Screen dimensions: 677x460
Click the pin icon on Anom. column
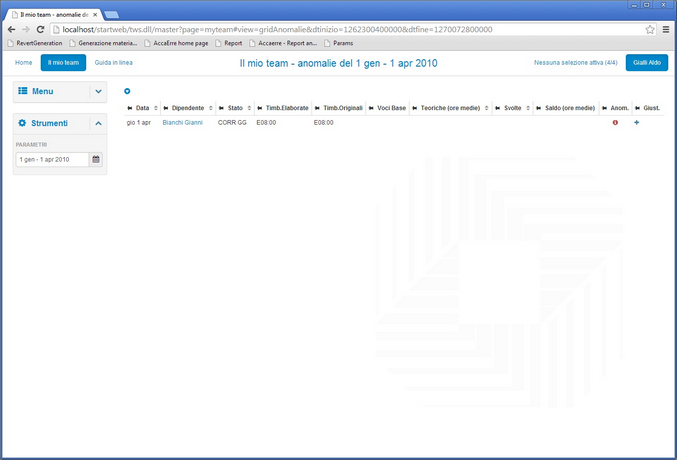[x=604, y=108]
